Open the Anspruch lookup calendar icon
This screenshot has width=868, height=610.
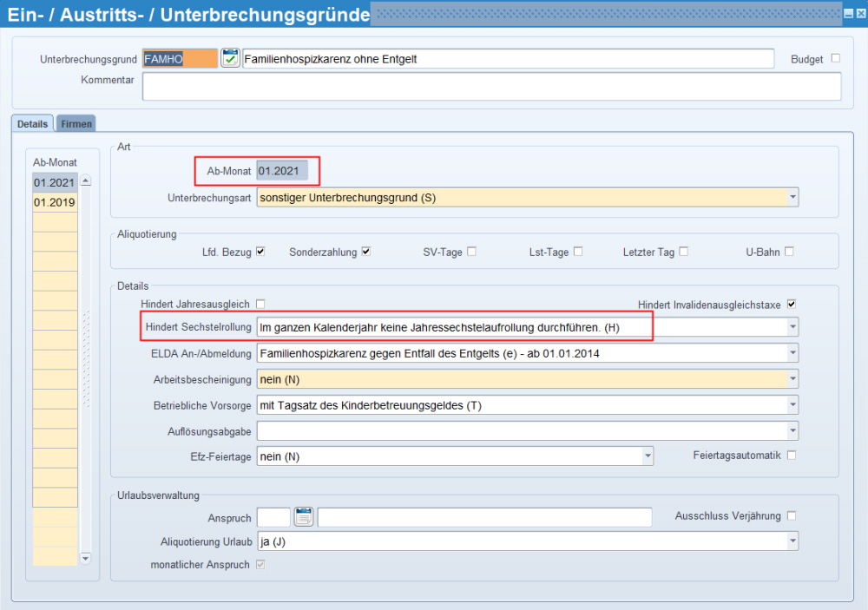coord(303,516)
